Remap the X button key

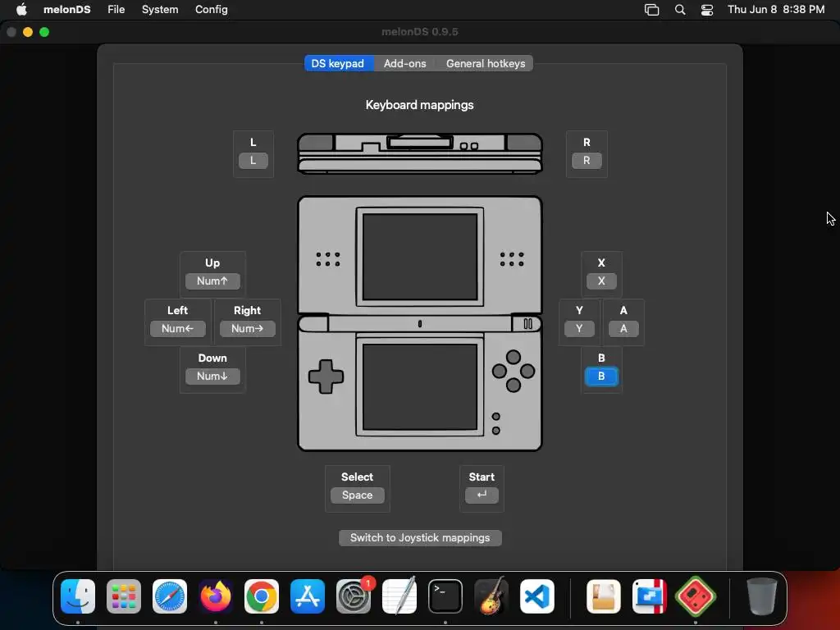[601, 281]
